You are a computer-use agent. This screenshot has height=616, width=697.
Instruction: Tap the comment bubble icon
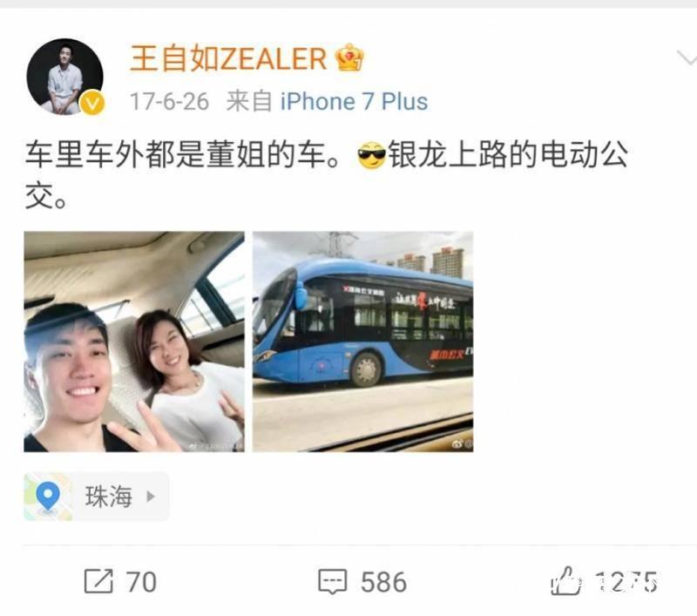tap(333, 581)
